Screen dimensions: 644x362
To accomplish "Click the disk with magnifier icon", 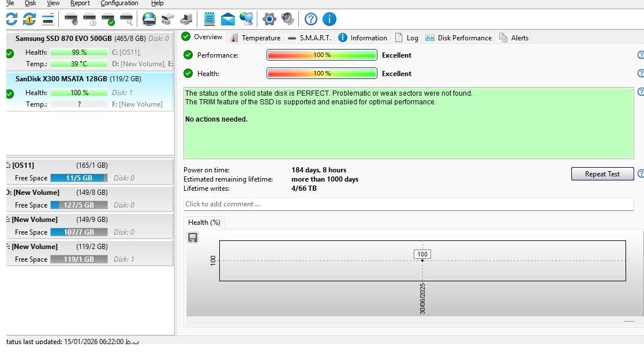I will pyautogui.click(x=126, y=19).
